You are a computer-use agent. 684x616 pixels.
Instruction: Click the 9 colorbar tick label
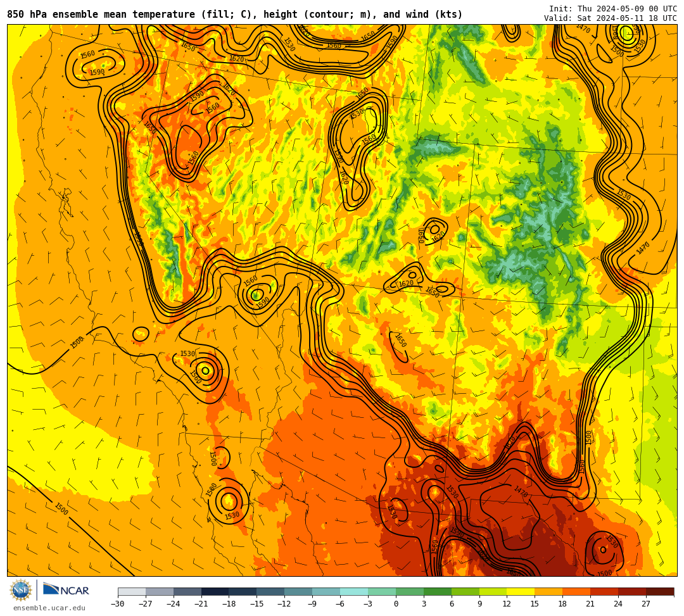coord(479,604)
